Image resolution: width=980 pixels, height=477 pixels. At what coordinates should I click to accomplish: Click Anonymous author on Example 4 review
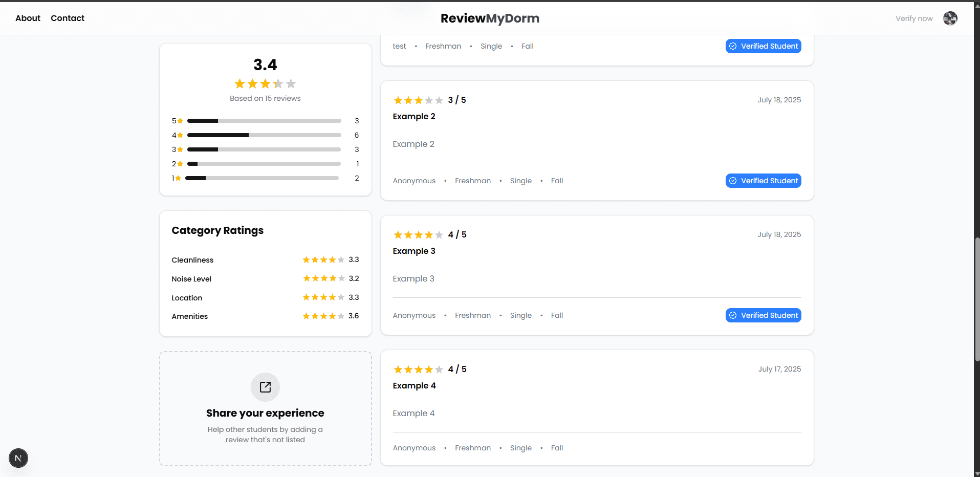tap(414, 448)
